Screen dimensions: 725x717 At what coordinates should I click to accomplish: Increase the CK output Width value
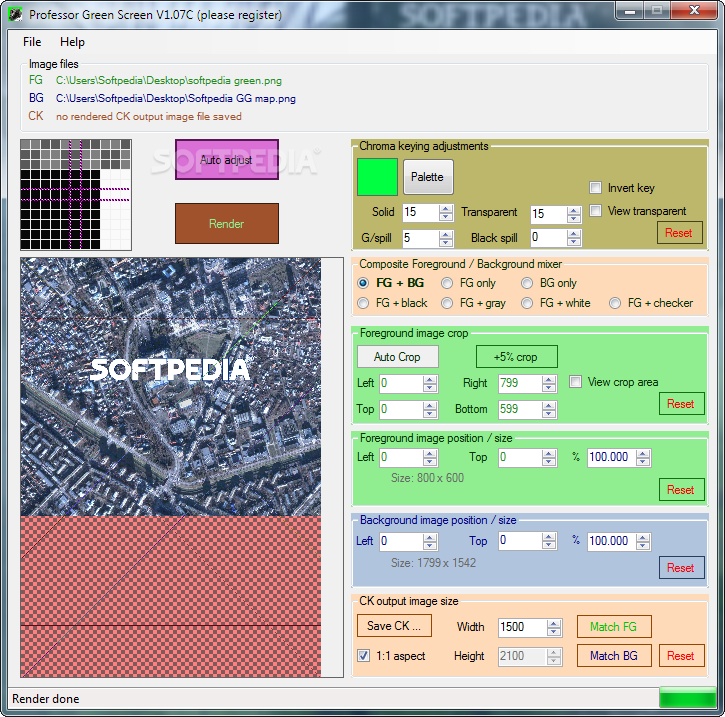pos(554,624)
